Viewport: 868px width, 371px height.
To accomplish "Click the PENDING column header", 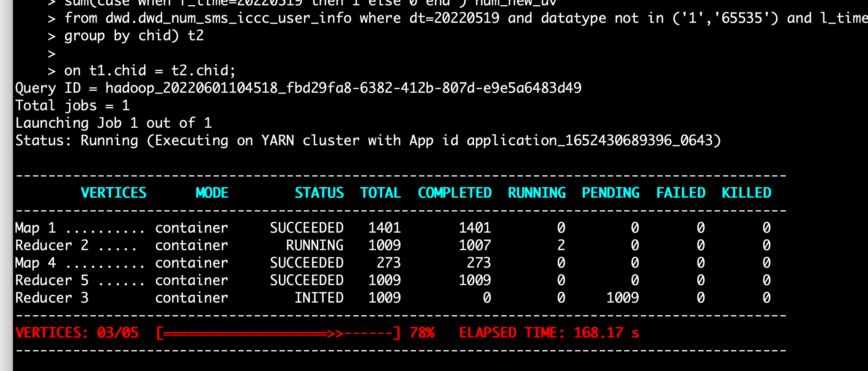I will [x=611, y=193].
